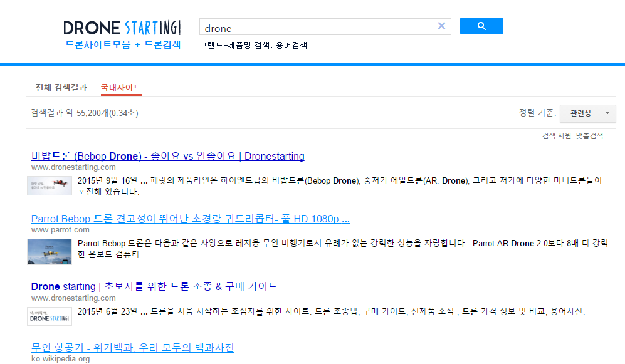Click the Parrot Bebop result thumbnail image
Viewport: 625px width, 364px height.
tap(50, 252)
